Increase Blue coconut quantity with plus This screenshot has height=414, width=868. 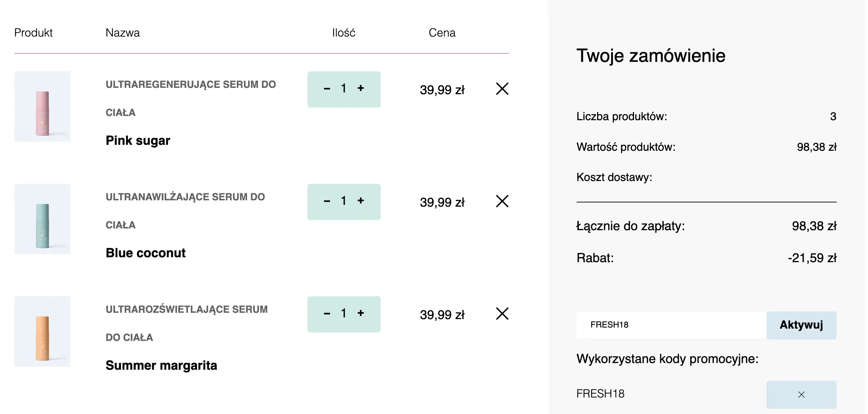(361, 201)
